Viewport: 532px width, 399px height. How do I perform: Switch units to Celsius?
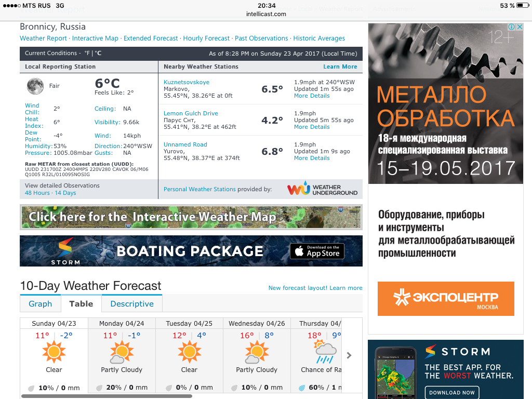(98, 53)
